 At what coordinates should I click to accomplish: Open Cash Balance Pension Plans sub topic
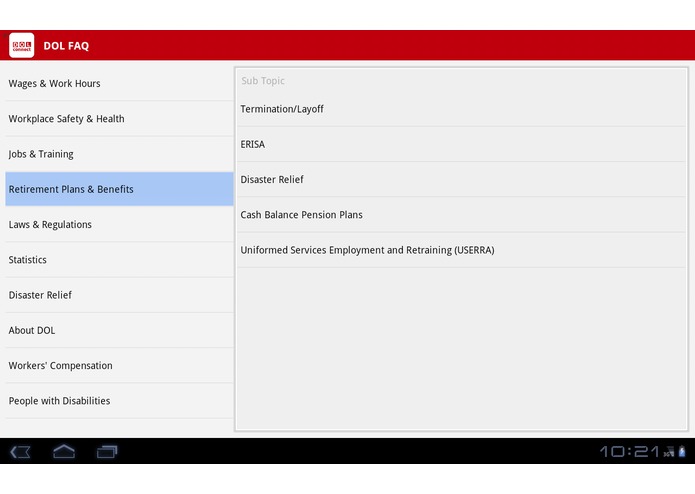point(461,215)
